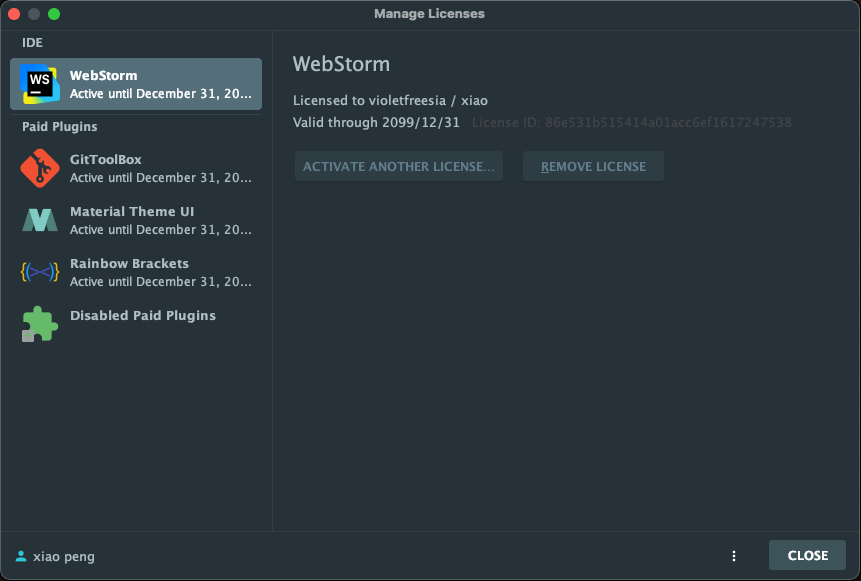
Task: Click the GitToolBox wrench icon
Action: [x=40, y=168]
